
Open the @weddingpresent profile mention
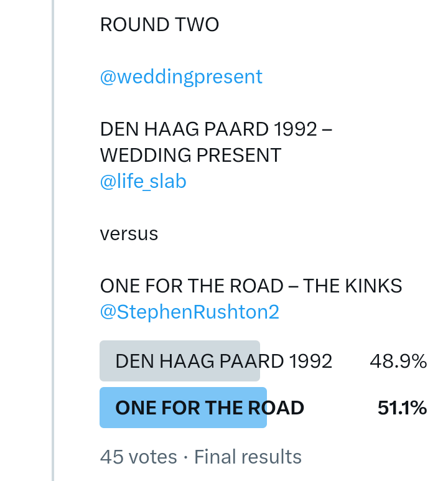click(x=181, y=77)
